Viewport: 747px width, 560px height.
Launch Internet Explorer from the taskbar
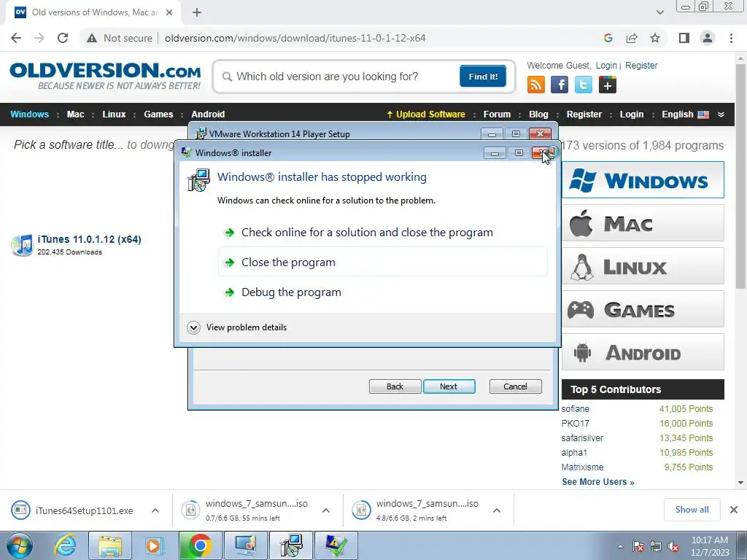point(65,545)
